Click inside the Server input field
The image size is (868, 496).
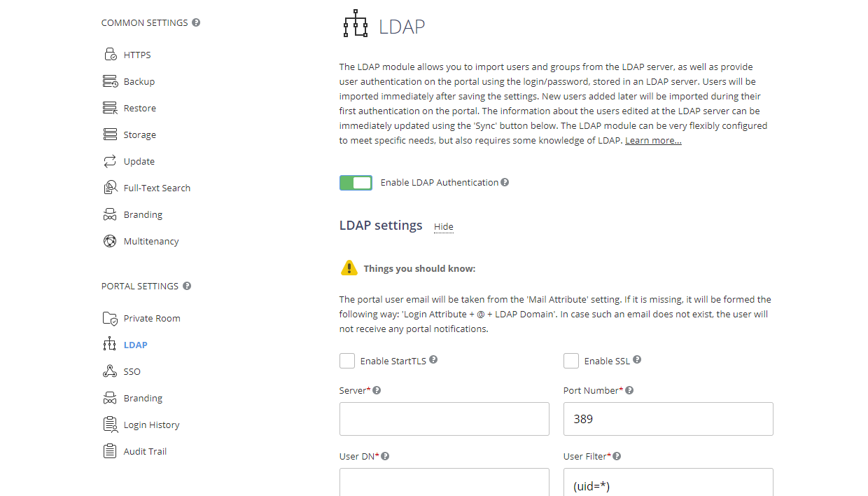pyautogui.click(x=444, y=418)
